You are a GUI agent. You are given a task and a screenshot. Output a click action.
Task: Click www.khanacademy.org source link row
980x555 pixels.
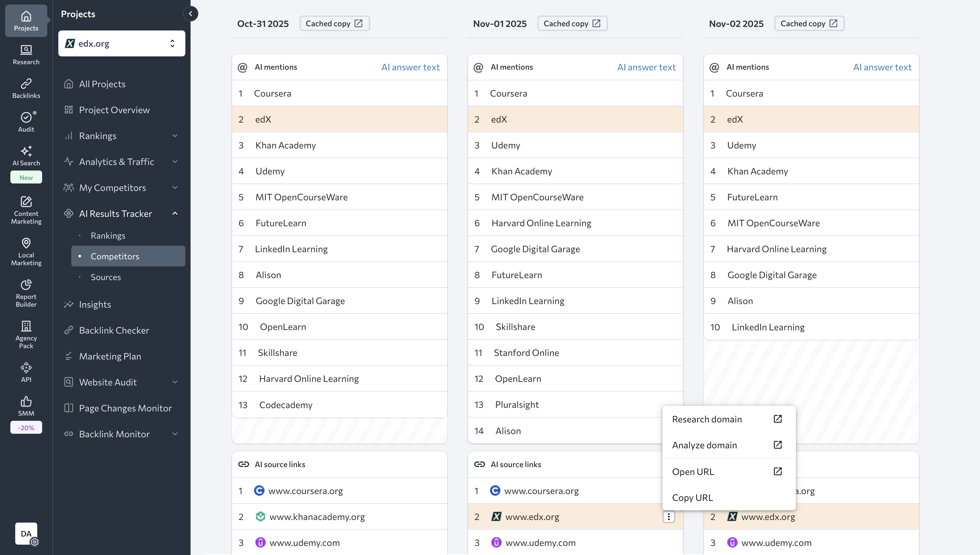point(317,516)
